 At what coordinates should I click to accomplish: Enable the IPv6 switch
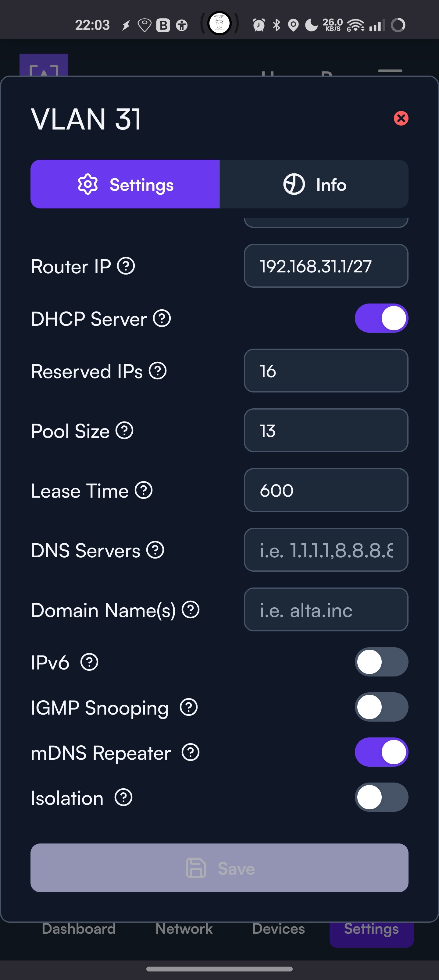381,662
